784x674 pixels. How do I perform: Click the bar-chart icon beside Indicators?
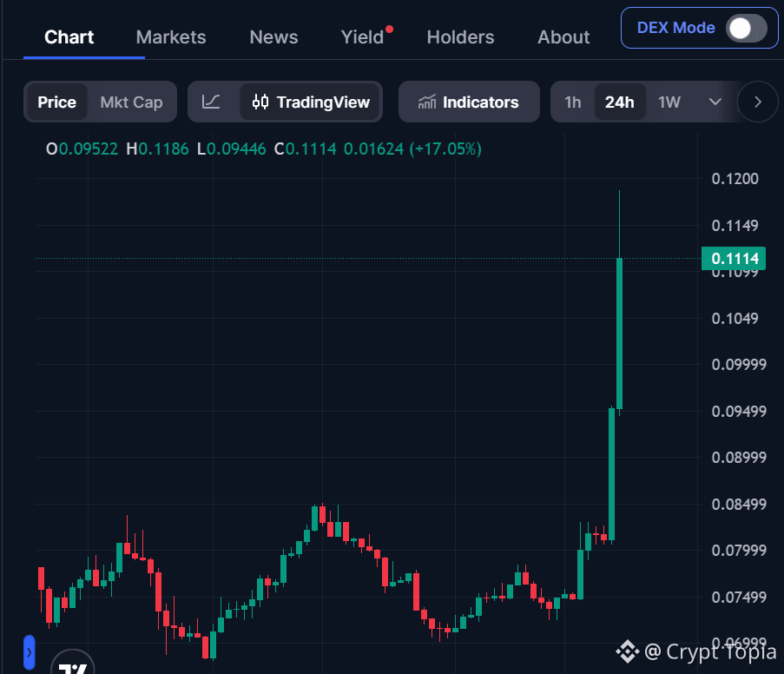[x=427, y=102]
